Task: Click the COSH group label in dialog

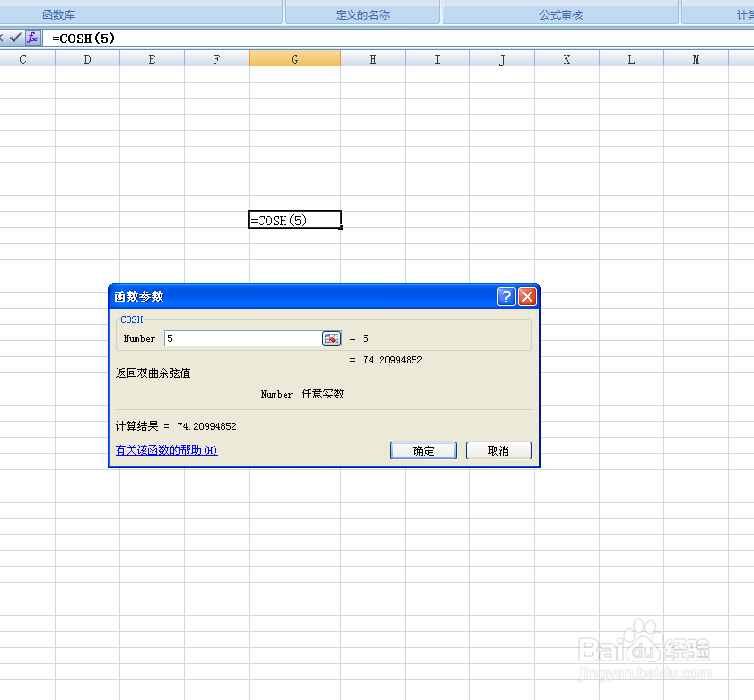Action: click(131, 319)
